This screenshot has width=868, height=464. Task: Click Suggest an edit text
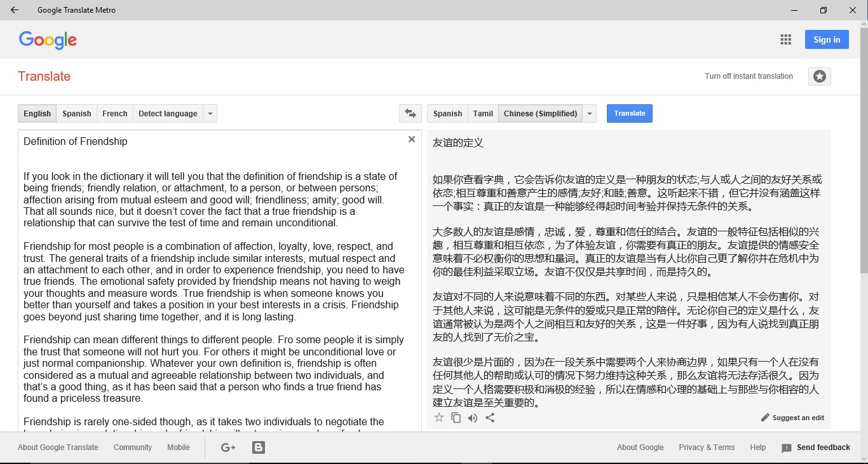(x=798, y=418)
